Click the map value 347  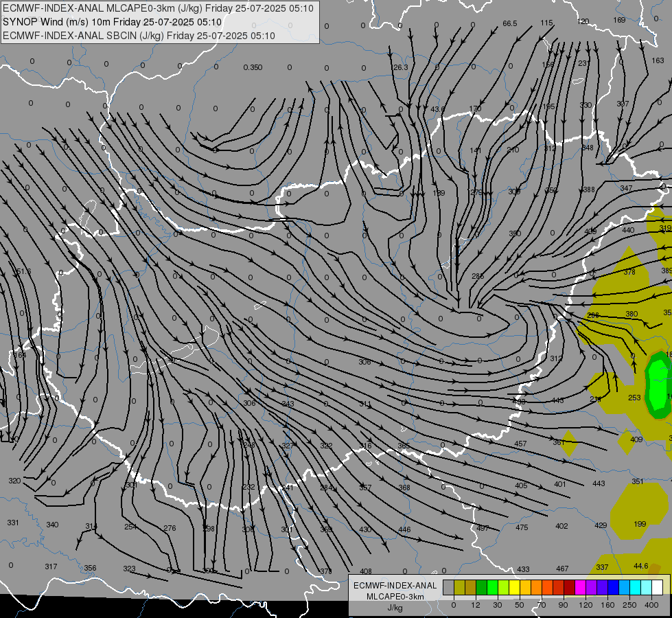(626, 188)
